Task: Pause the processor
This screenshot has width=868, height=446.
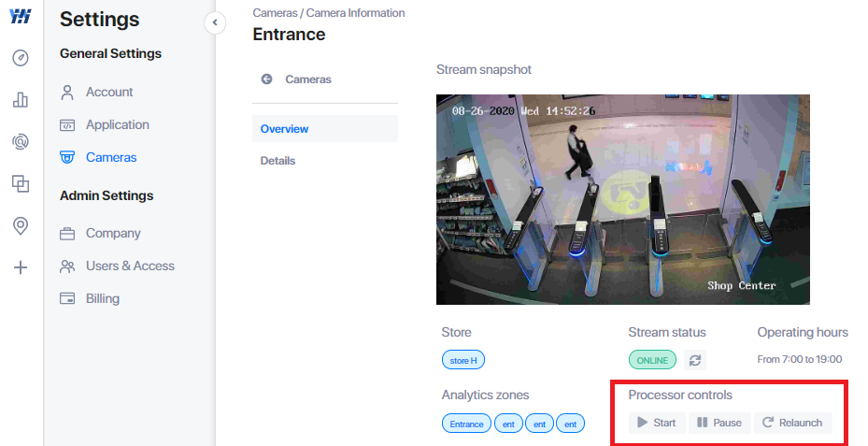Action: coord(719,423)
